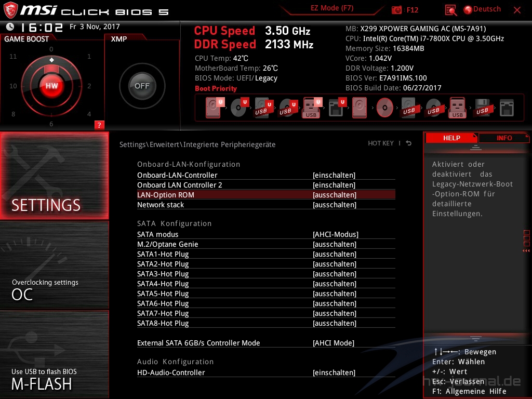The height and width of the screenshot is (399, 532).
Task: Click the F12 screenshot label
Action: tap(412, 10)
